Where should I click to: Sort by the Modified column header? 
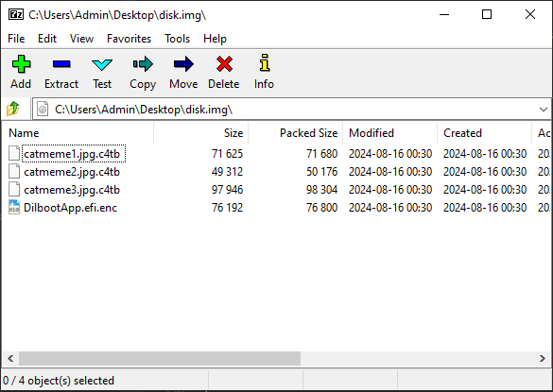pyautogui.click(x=390, y=133)
